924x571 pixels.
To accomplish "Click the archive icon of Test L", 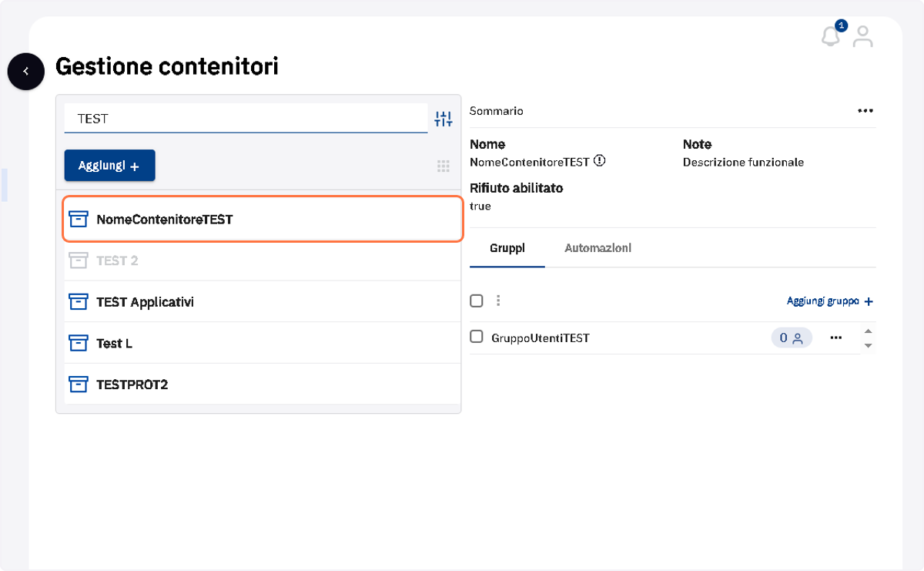I will pos(78,343).
